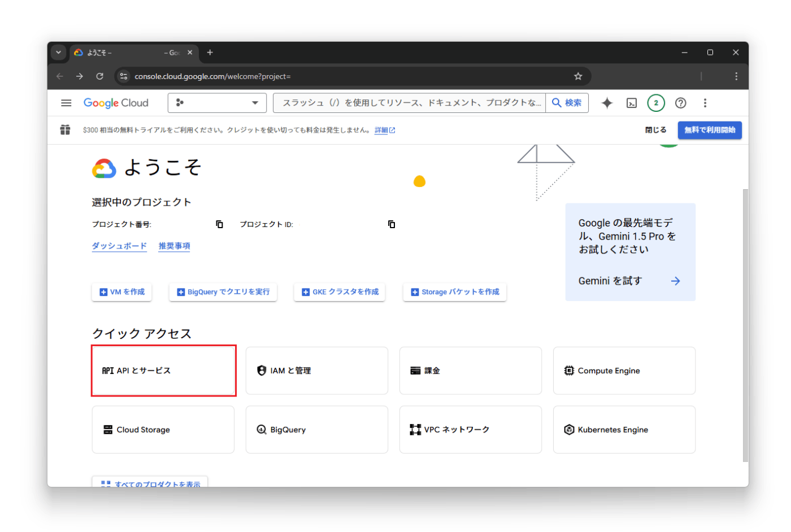The width and height of the screenshot is (791, 532).
Task: Open the help question mark icon
Action: coord(681,103)
